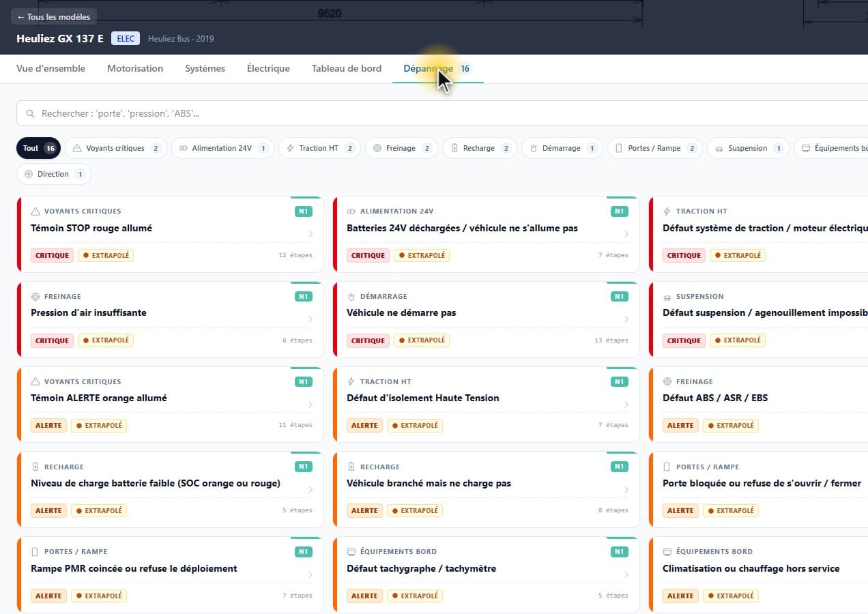The width and height of the screenshot is (868, 614).
Task: Click CRITIQUE badge on Pression d'air insuffisante card
Action: [x=52, y=340]
